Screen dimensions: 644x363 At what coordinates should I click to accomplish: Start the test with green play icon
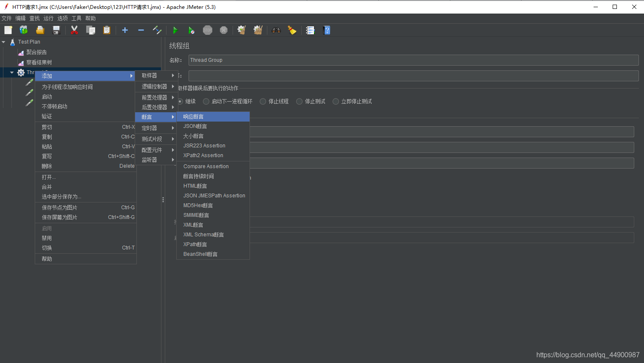tap(175, 30)
